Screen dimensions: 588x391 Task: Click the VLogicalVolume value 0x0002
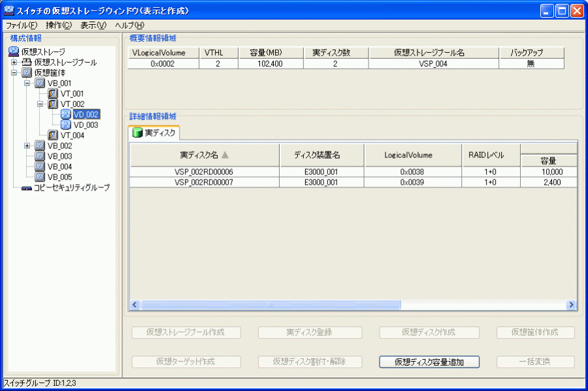[163, 64]
